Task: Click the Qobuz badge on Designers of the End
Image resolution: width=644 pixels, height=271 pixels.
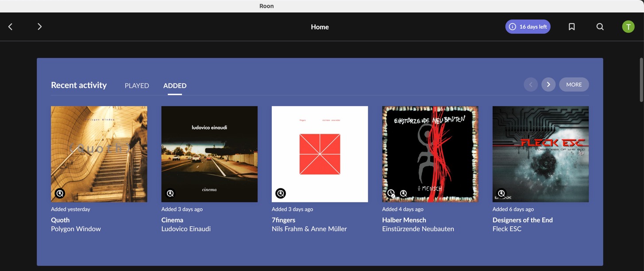Action: (x=501, y=193)
